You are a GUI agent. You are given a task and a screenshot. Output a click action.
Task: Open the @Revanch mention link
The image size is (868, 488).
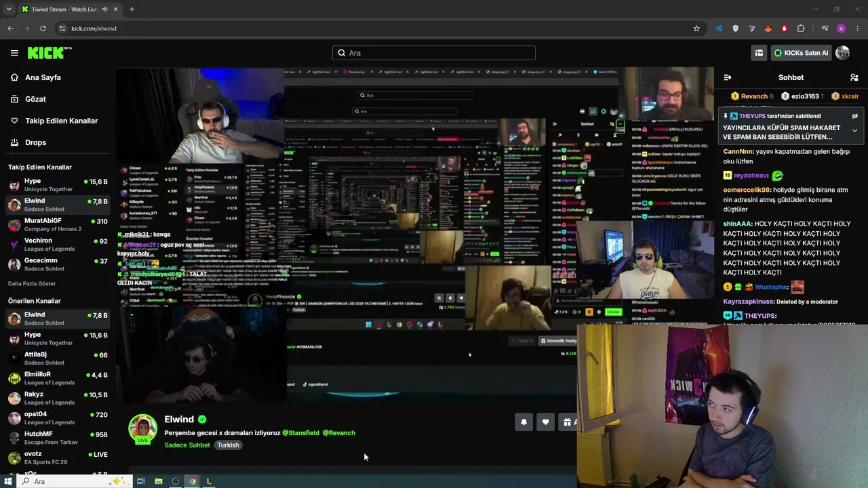(x=338, y=433)
